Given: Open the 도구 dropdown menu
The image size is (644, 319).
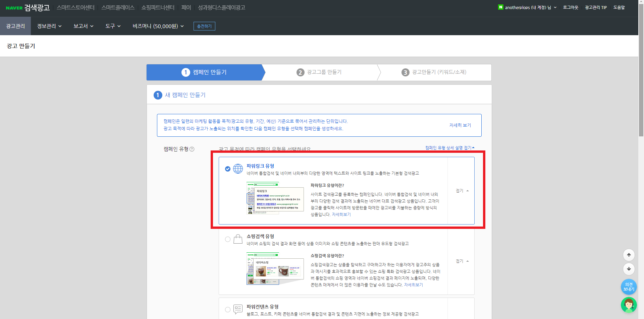Looking at the screenshot, I should click(x=112, y=26).
